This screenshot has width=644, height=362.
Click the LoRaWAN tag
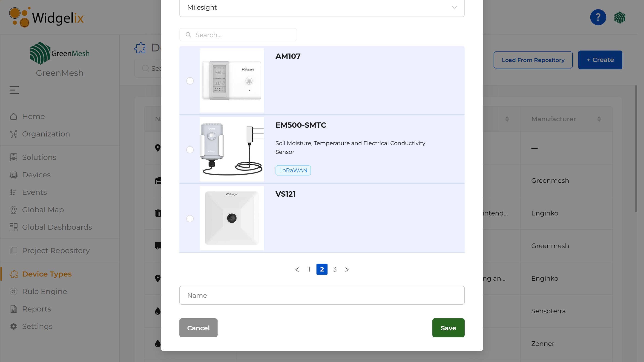pos(293,170)
